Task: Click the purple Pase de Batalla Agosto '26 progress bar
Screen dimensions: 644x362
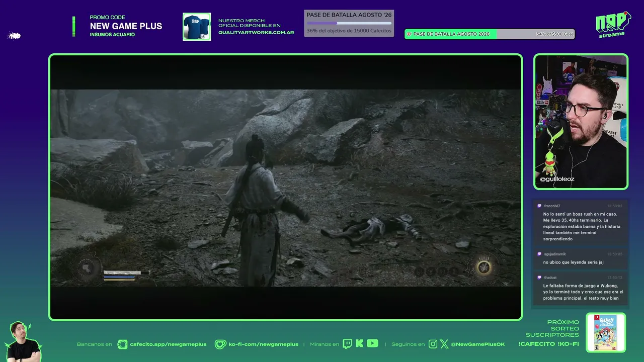Action: click(349, 23)
